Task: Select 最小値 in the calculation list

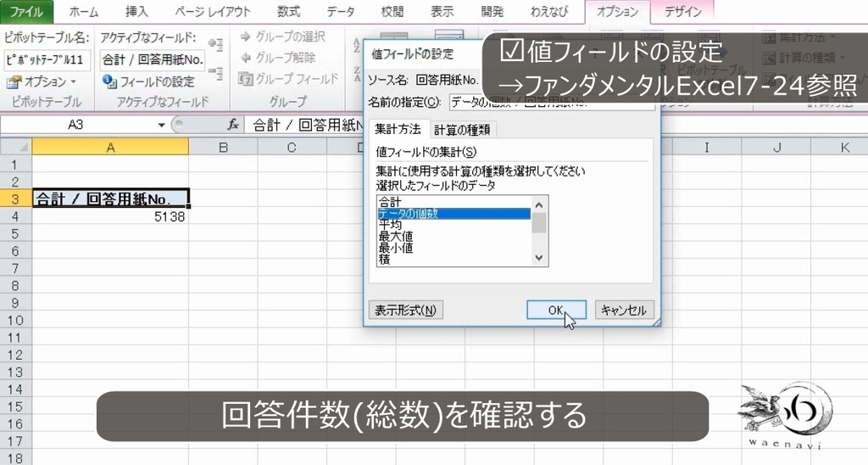Action: [x=453, y=249]
